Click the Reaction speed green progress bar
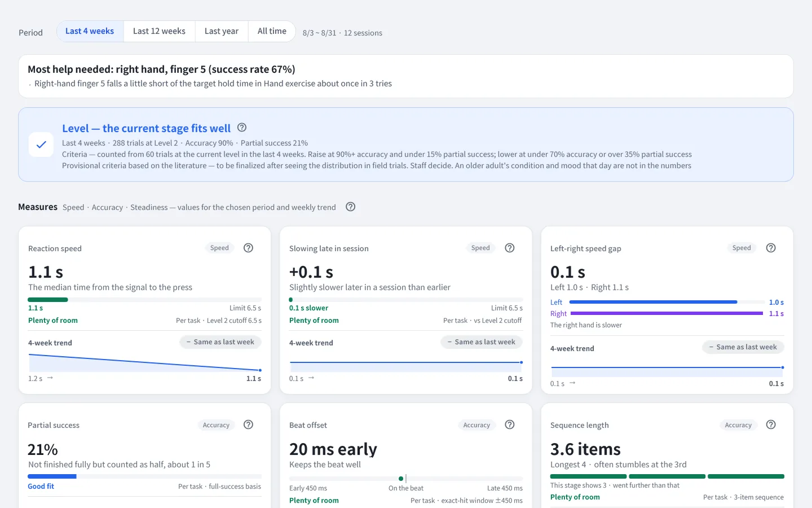The width and height of the screenshot is (812, 508). coord(48,300)
